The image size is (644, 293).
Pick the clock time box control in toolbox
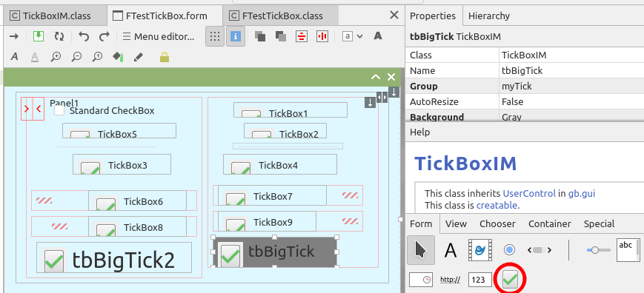pos(421,280)
